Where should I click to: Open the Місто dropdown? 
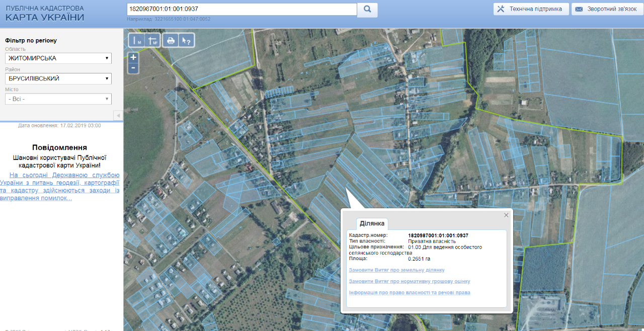point(58,99)
